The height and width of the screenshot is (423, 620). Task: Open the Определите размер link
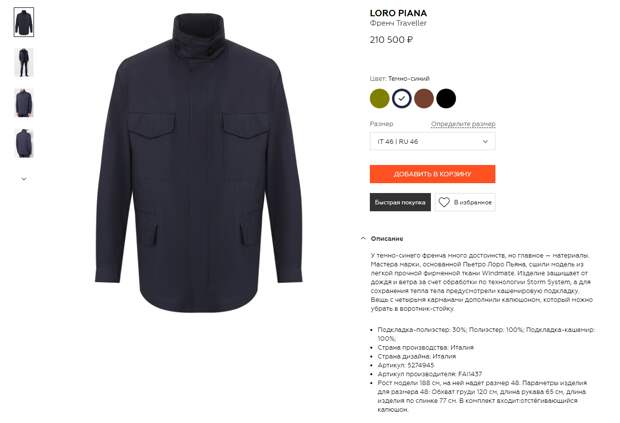[463, 124]
